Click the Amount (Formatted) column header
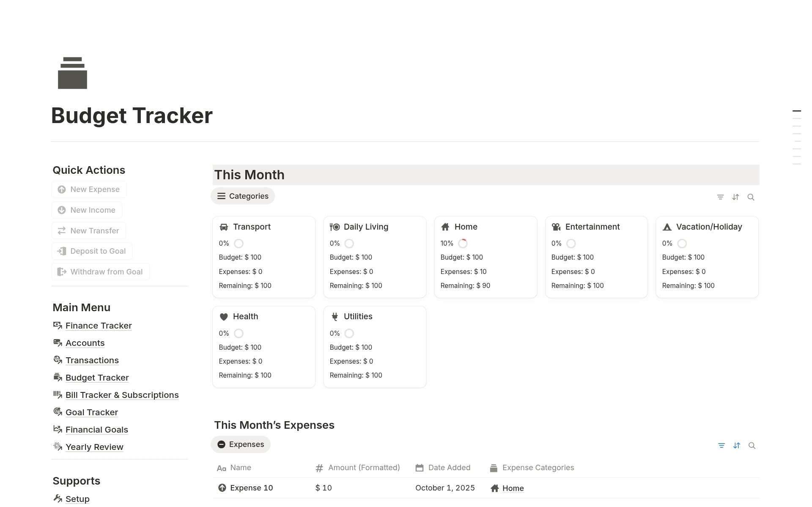The image size is (812, 507). point(364,468)
